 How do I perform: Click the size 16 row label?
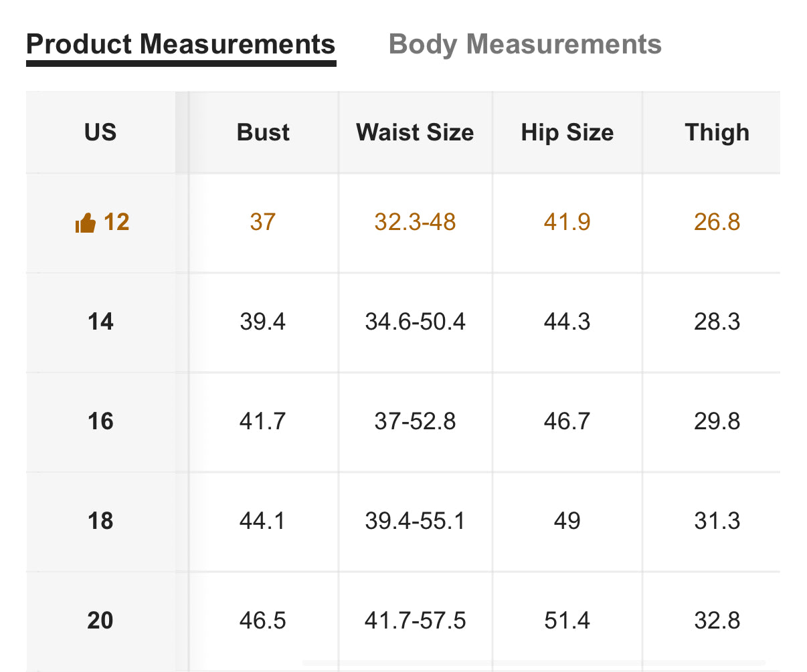[100, 422]
